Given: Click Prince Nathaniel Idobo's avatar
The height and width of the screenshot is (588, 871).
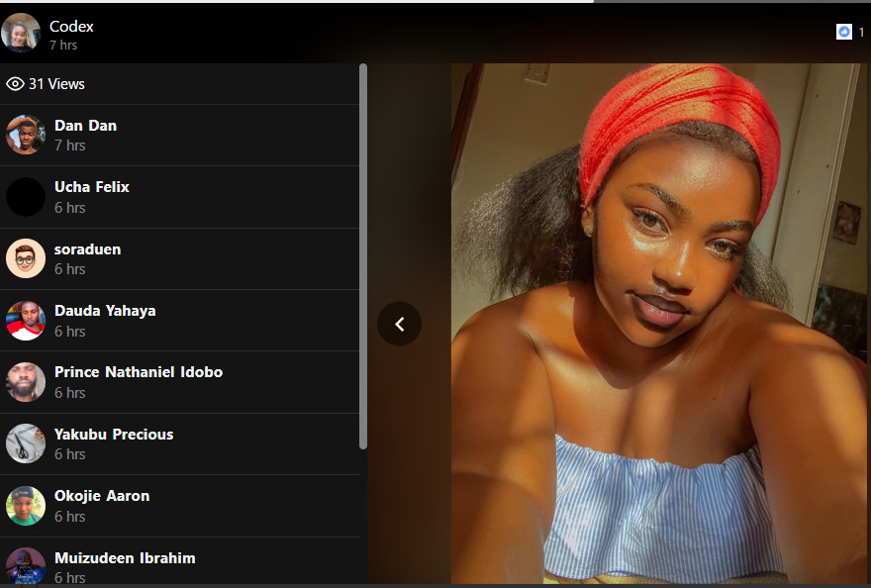Looking at the screenshot, I should (26, 382).
